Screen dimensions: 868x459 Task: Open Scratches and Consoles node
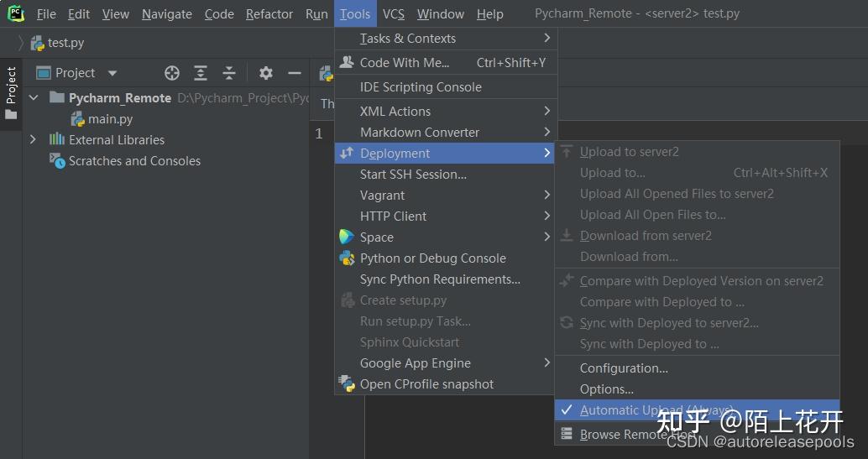tap(134, 161)
